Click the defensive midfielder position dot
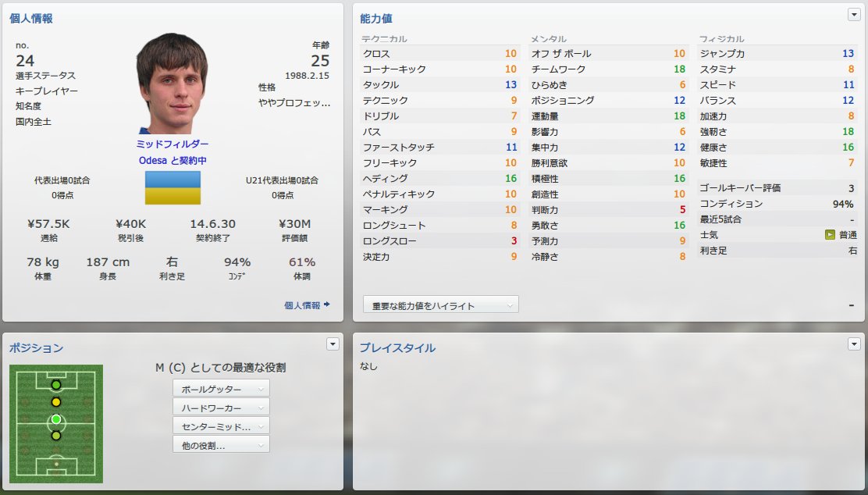868x495 pixels. click(56, 436)
